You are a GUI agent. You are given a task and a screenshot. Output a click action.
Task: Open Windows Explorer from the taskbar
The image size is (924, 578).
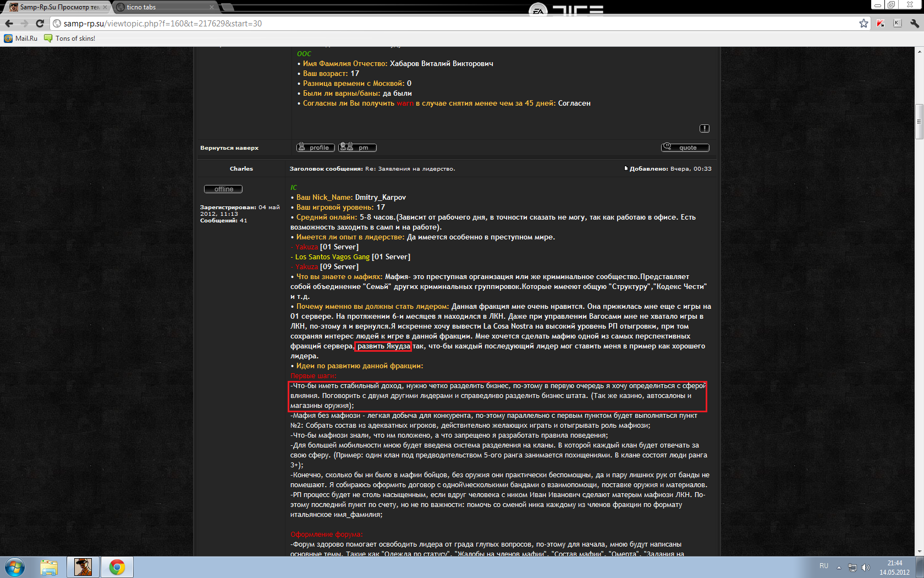(49, 567)
